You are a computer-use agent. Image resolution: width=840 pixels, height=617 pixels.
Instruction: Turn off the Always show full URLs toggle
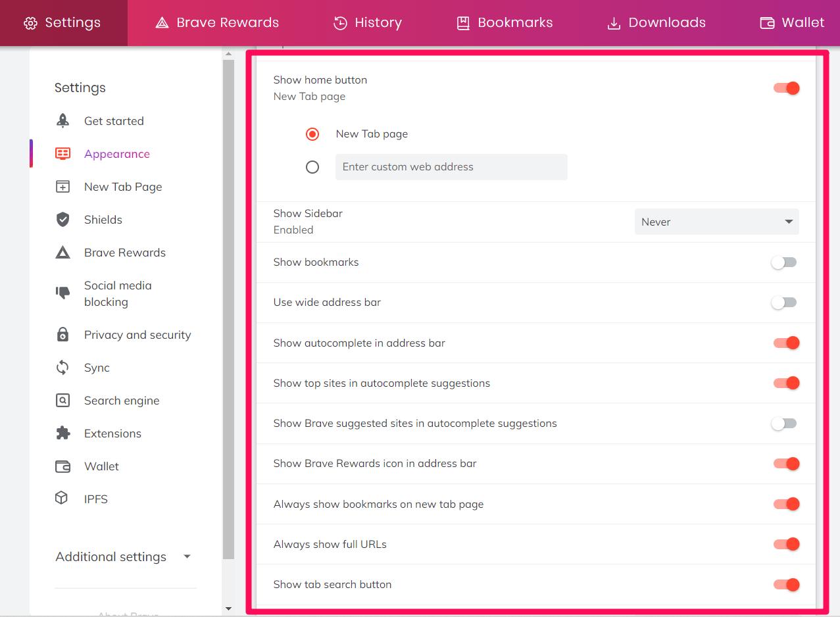(x=786, y=544)
